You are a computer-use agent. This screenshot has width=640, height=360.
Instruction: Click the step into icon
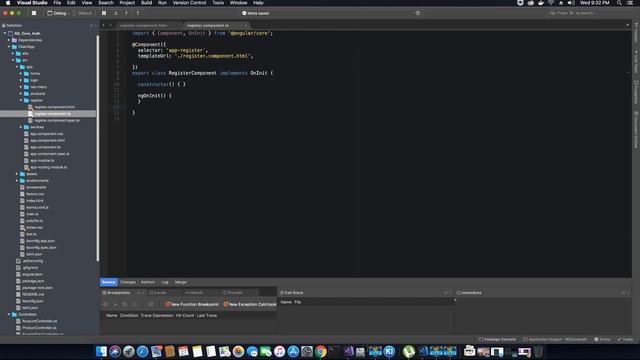coord(126,13)
